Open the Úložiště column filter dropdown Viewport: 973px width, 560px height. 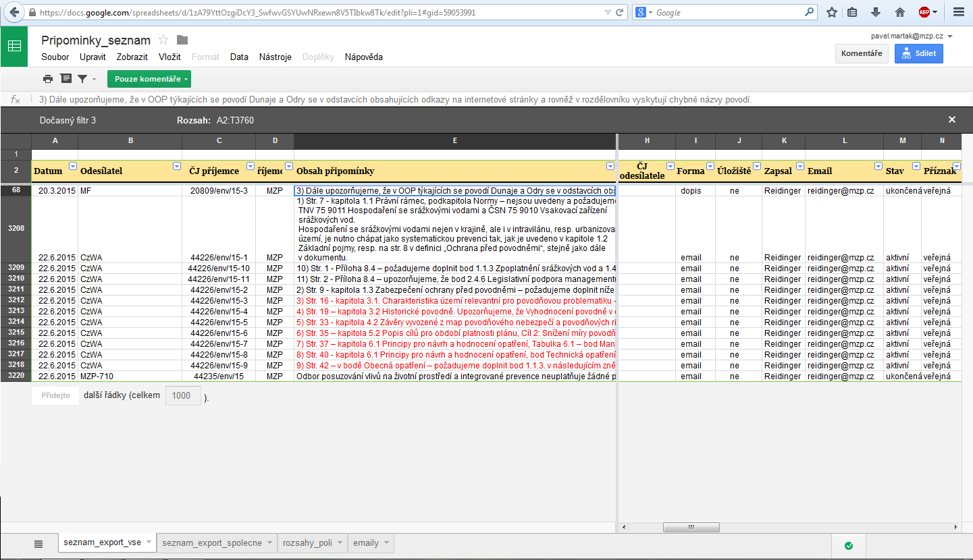coord(756,166)
